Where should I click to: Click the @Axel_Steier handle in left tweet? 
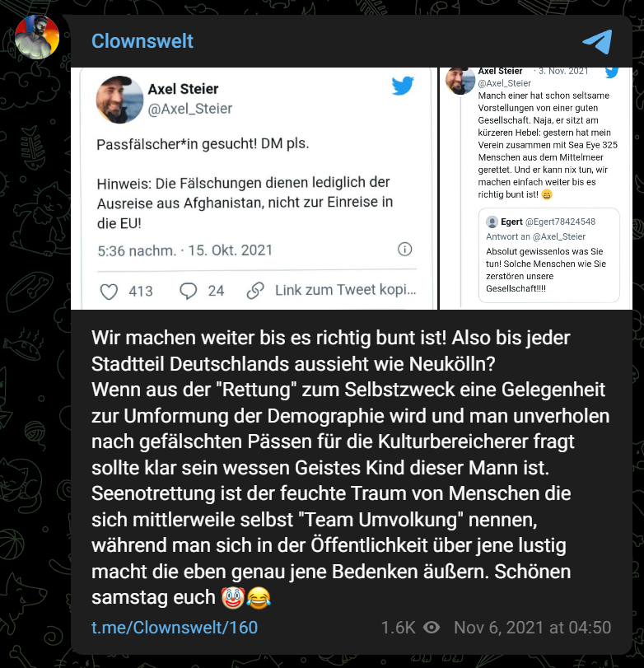(190, 109)
